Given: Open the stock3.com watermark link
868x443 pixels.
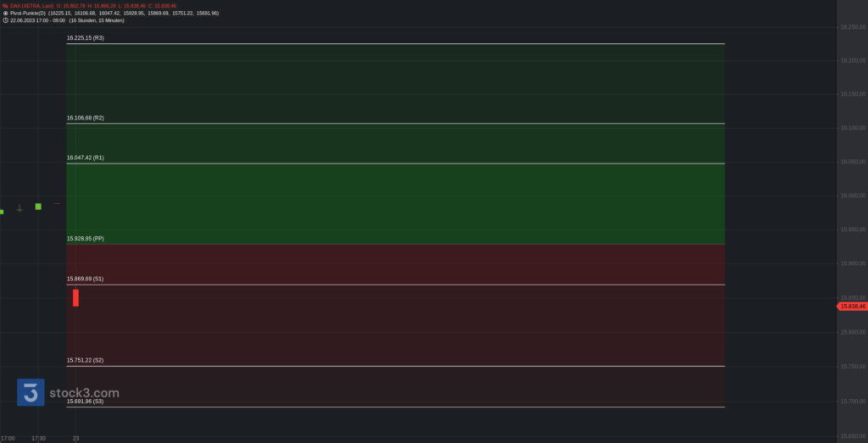Looking at the screenshot, I should point(84,393).
